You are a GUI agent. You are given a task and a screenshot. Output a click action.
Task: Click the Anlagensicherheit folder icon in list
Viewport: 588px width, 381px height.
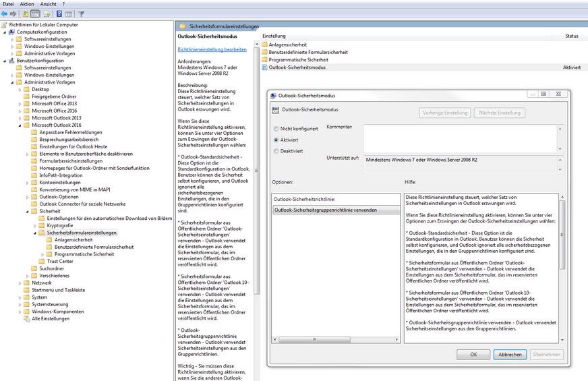[x=265, y=45]
